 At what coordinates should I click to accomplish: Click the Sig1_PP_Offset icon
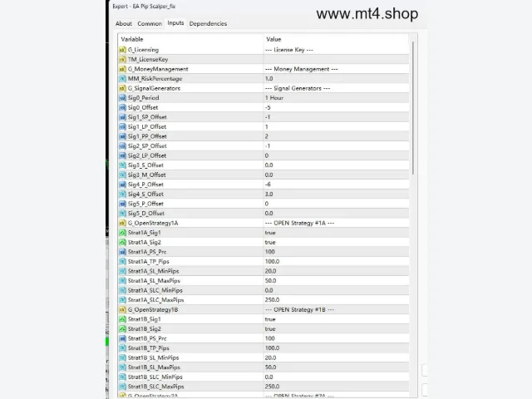click(122, 136)
